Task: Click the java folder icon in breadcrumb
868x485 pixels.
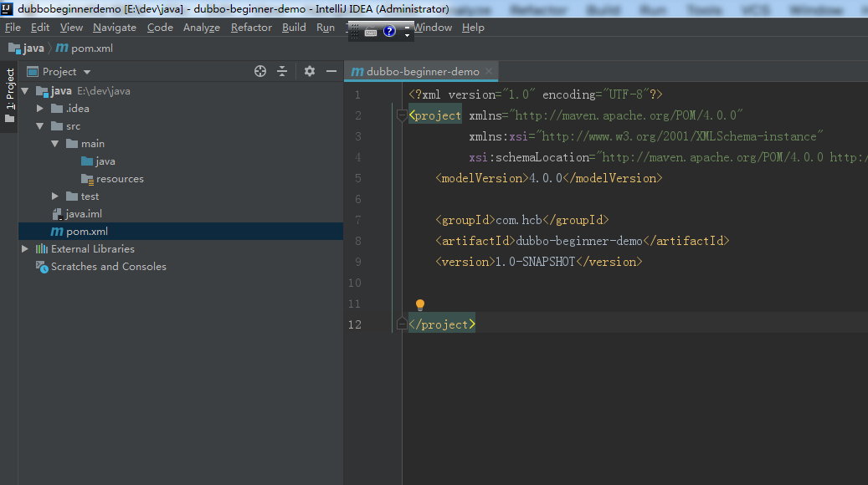Action: point(14,48)
